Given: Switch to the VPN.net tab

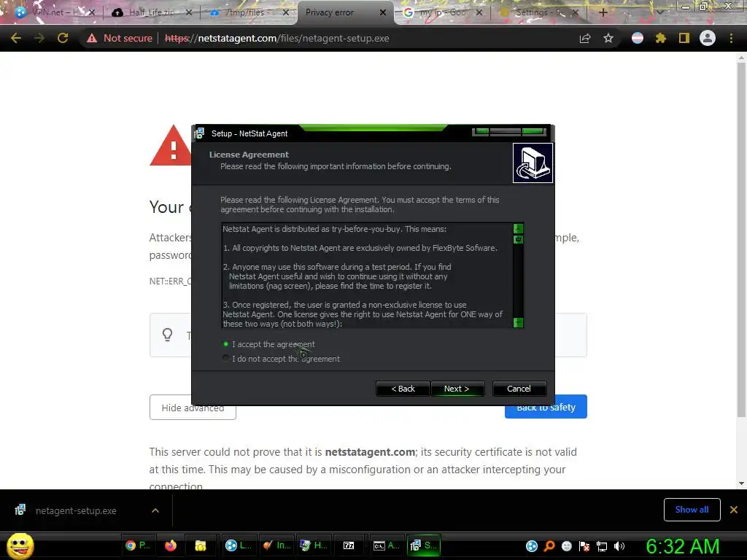Looking at the screenshot, I should click(55, 12).
